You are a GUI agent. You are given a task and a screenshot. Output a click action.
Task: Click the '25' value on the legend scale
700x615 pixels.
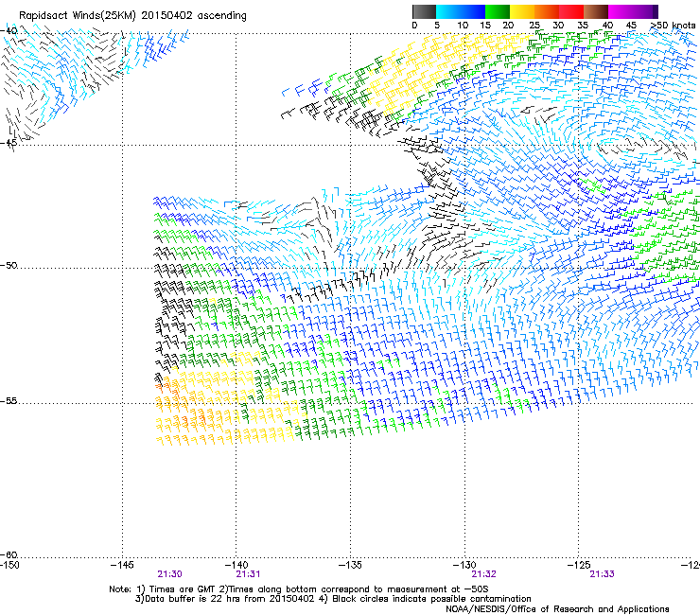(x=534, y=26)
